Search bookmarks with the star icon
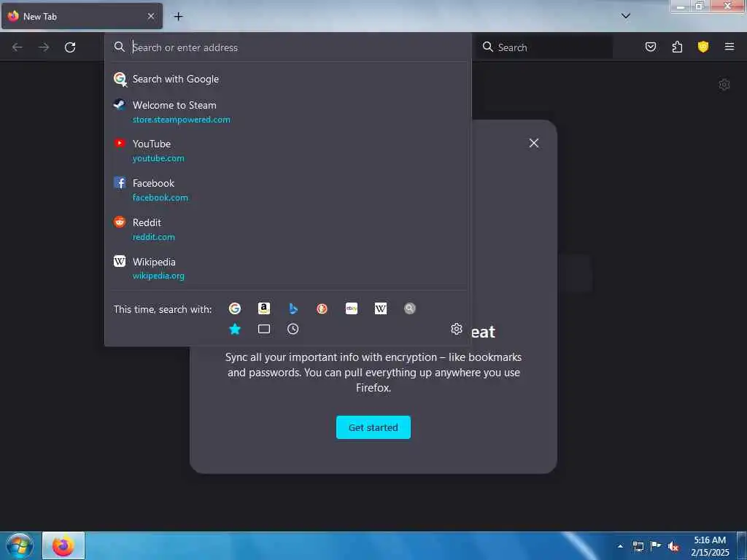The image size is (747, 560). 235,329
